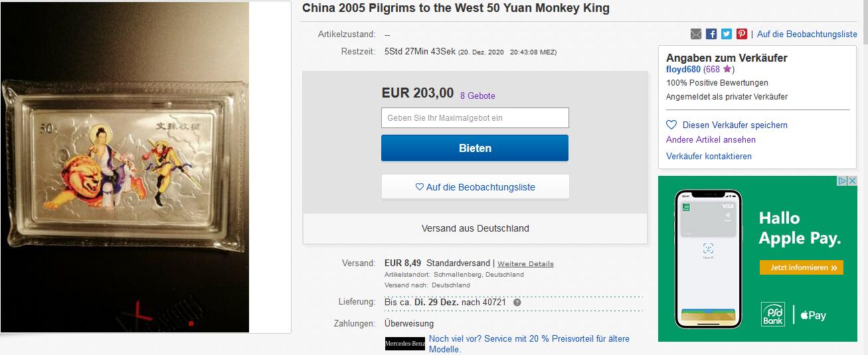
Task: Share the listing via email icon
Action: [x=695, y=34]
